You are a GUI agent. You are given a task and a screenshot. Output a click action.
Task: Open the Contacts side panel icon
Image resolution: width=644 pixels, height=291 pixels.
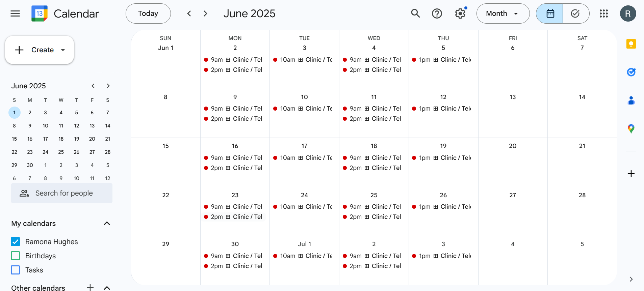[x=631, y=100]
